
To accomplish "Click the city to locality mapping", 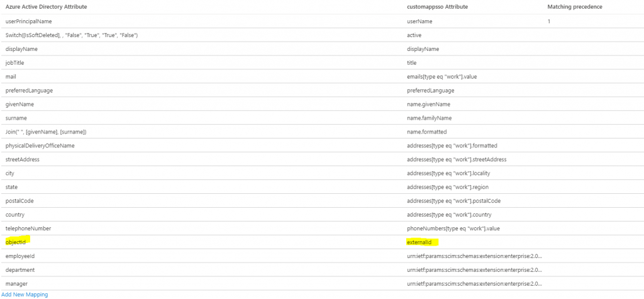I will 10,174.
